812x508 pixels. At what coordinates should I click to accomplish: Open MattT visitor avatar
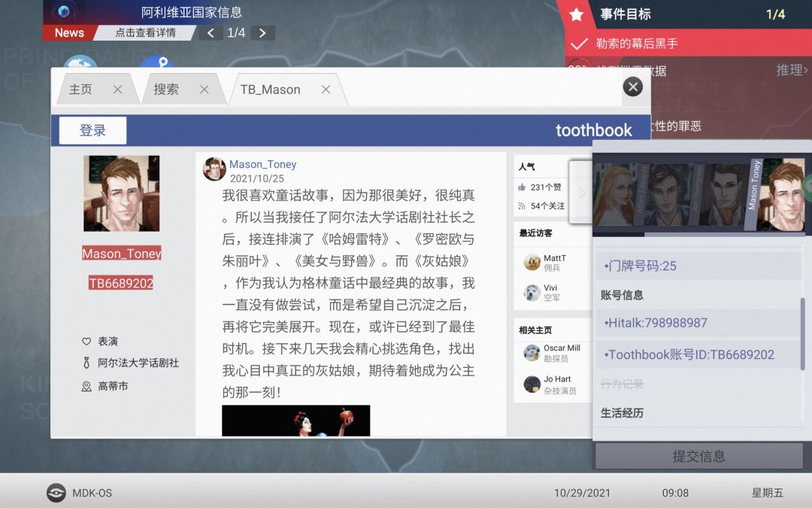(532, 263)
